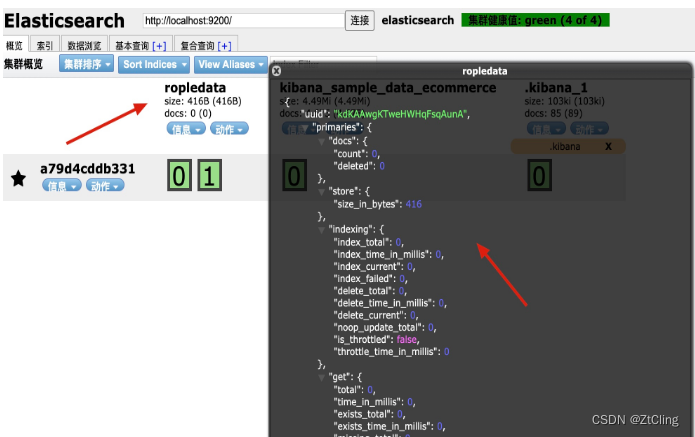Image resolution: width=695 pixels, height=437 pixels.
Task: Open the Sort Indices dropdown
Action: click(x=154, y=65)
